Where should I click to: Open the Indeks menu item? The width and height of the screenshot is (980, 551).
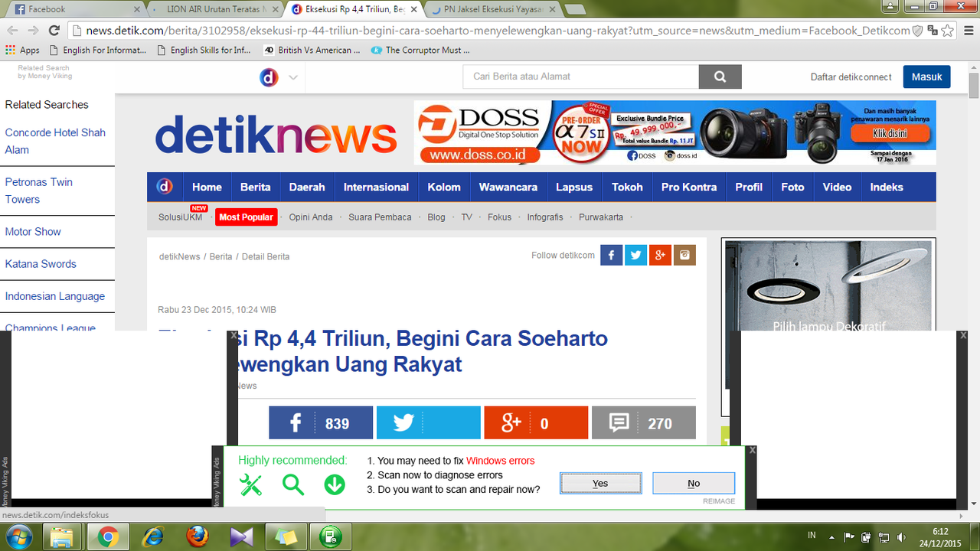[x=887, y=187]
